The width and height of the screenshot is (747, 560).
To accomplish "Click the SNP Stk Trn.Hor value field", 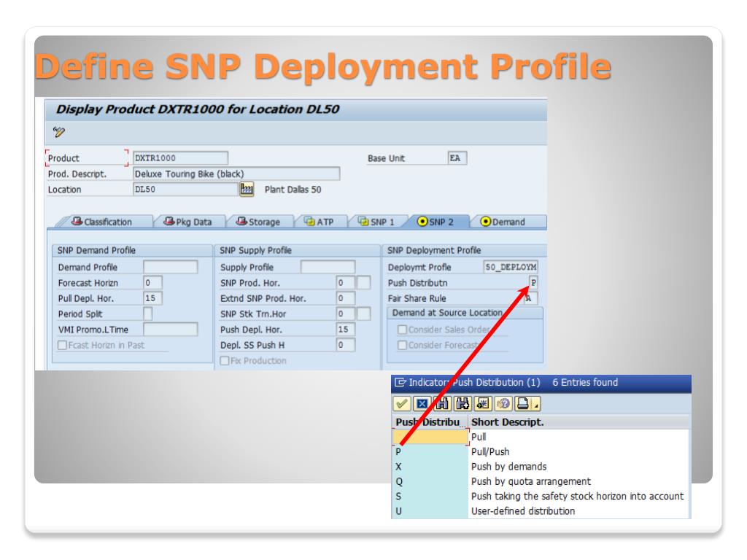I will point(345,314).
